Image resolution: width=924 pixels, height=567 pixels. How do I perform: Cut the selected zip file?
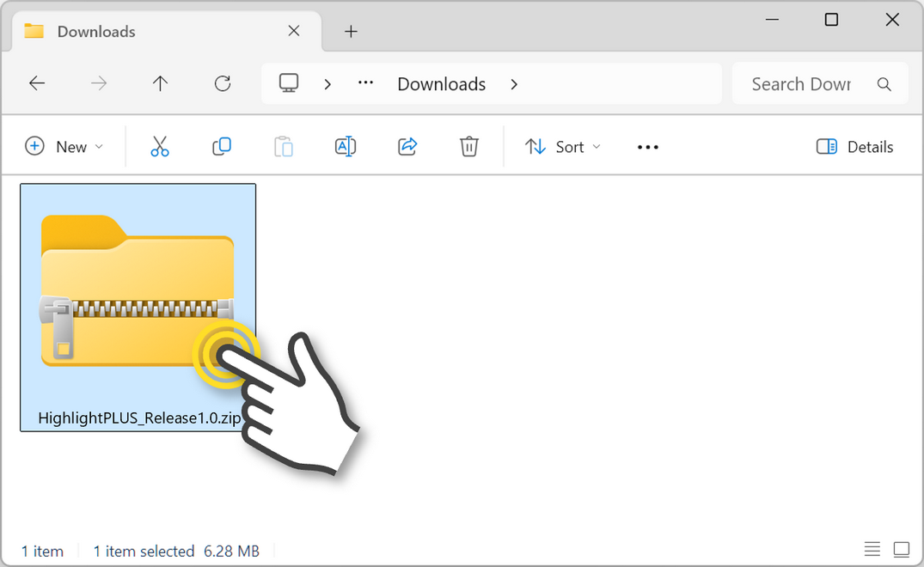(160, 146)
